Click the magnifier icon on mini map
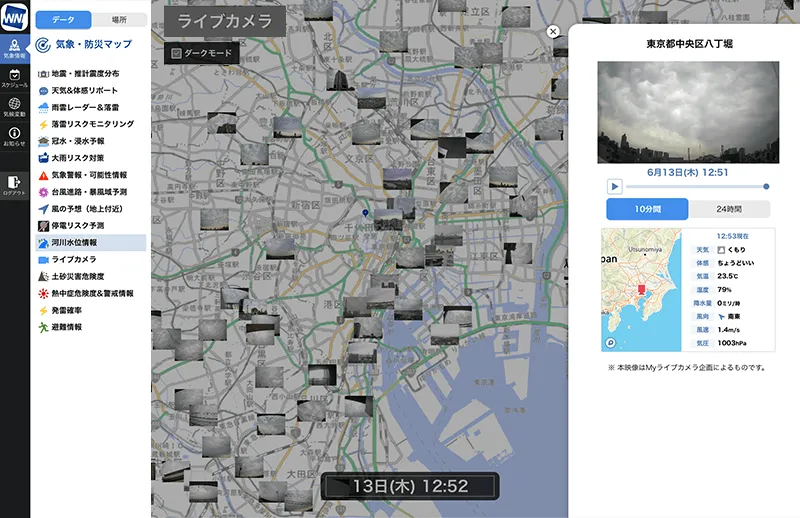This screenshot has width=800, height=518. pos(610,343)
